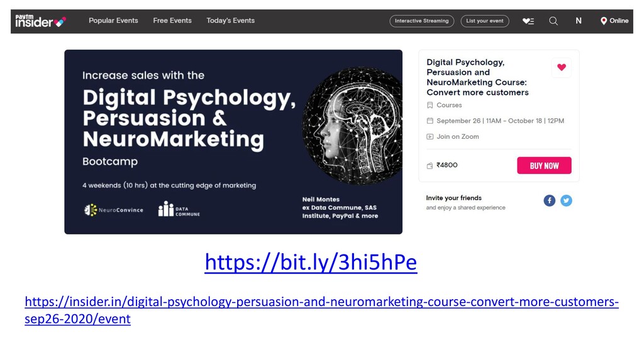This screenshot has height=362, width=644.
Task: Click the Data Commune logo in banner
Action: [x=179, y=209]
